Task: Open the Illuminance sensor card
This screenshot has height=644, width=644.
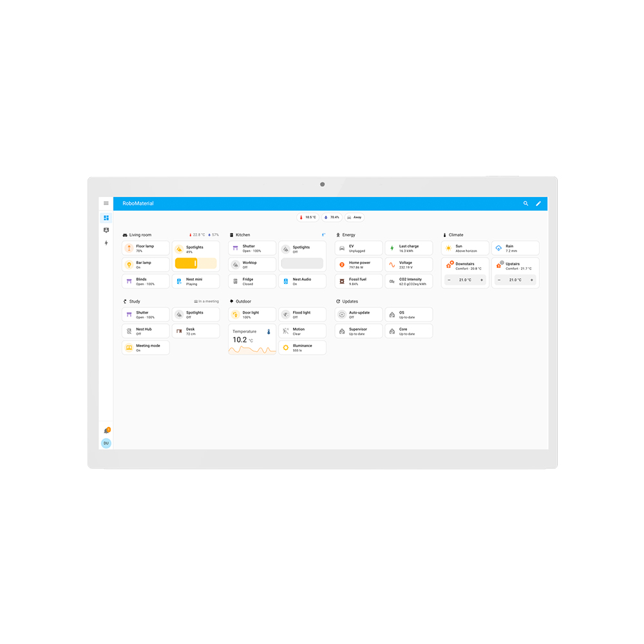Action: click(x=302, y=348)
